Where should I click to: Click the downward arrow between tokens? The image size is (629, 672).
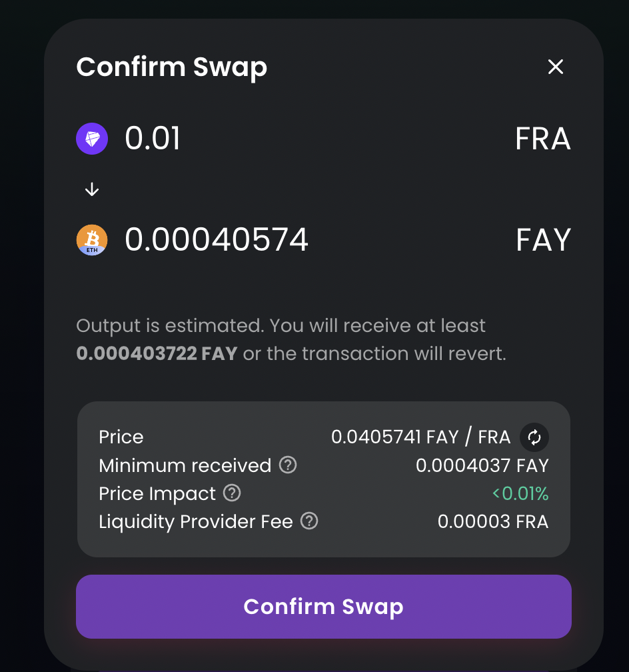coord(92,190)
